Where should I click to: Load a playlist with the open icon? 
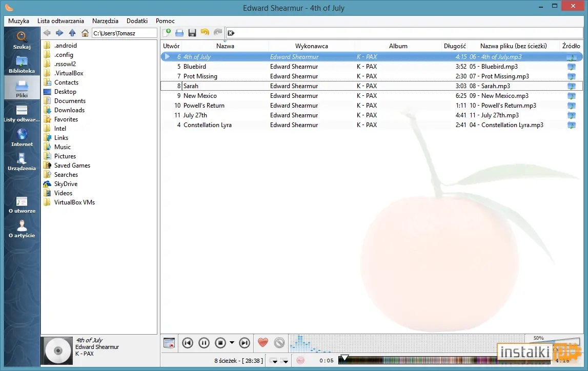(x=179, y=33)
